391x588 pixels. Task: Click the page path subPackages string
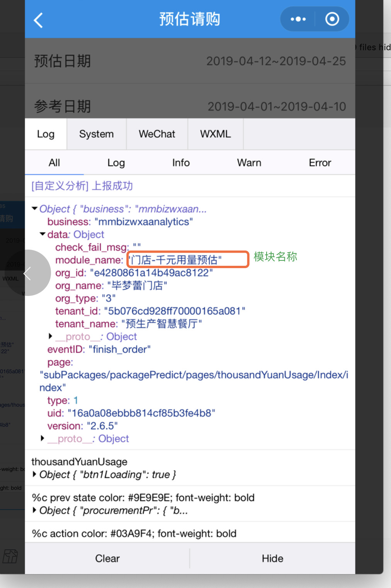pyautogui.click(x=194, y=381)
